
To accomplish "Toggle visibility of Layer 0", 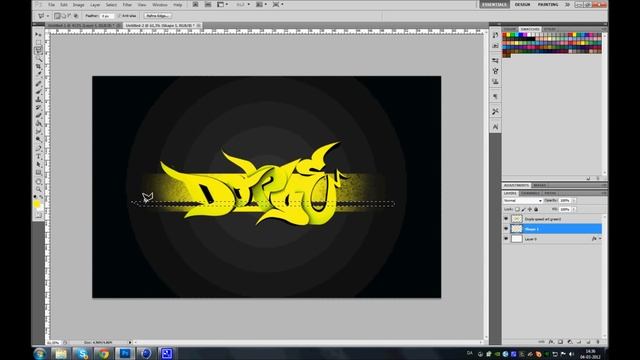I will (506, 238).
